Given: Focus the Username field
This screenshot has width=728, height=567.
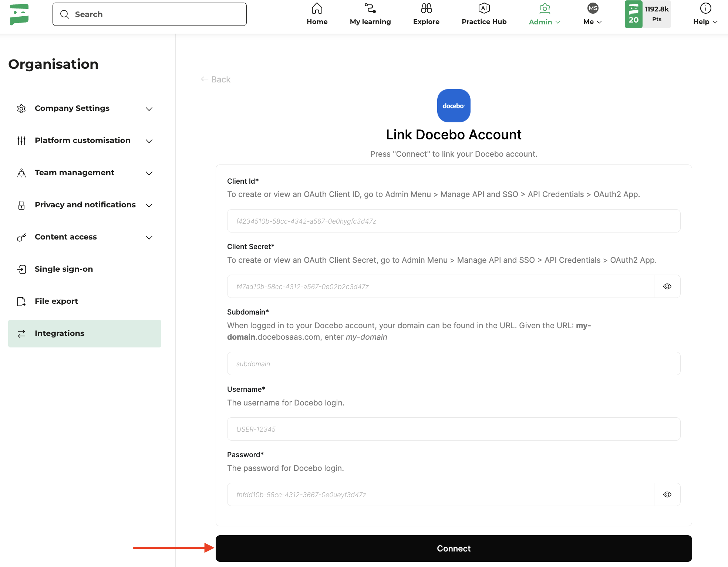Looking at the screenshot, I should (454, 429).
